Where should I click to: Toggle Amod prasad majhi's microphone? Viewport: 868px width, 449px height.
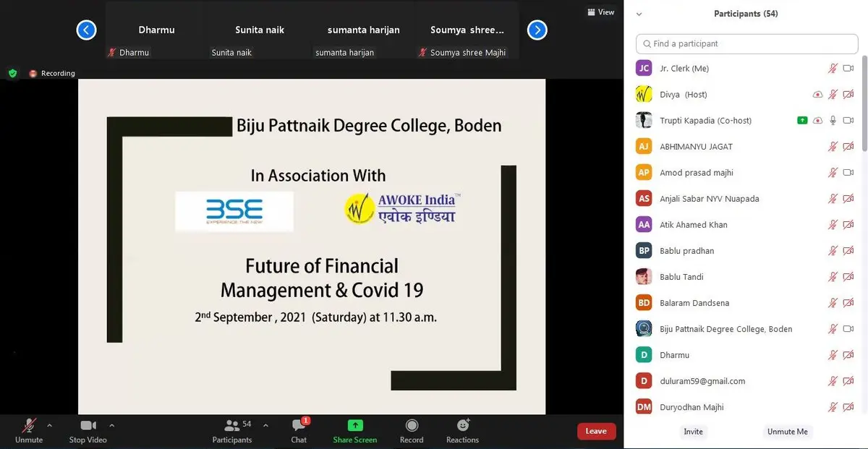tap(833, 173)
